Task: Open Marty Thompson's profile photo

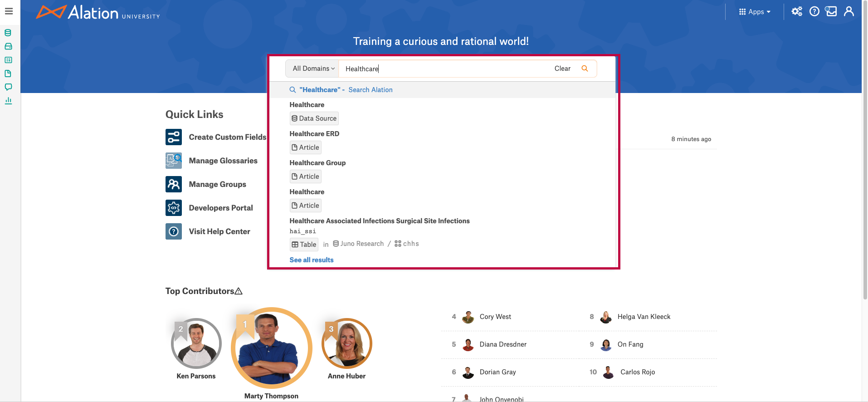Action: (271, 348)
